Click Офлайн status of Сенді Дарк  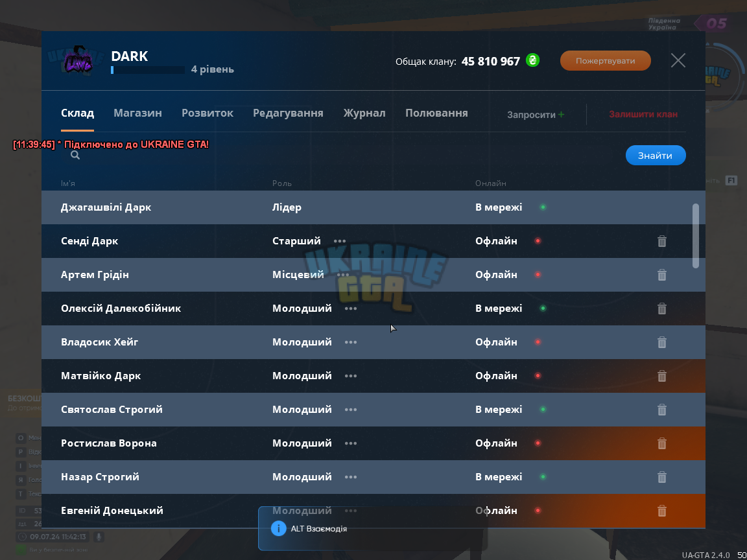(496, 241)
